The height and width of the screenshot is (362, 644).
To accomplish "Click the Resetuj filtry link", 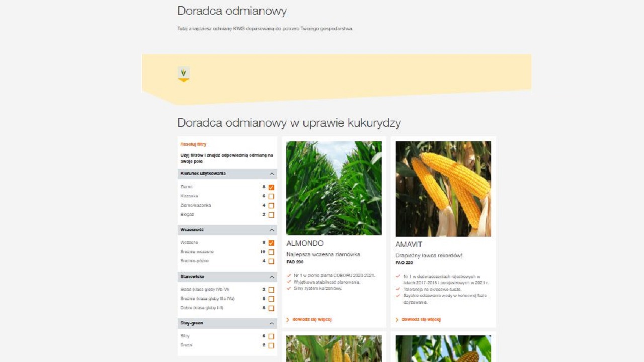I will click(x=193, y=144).
